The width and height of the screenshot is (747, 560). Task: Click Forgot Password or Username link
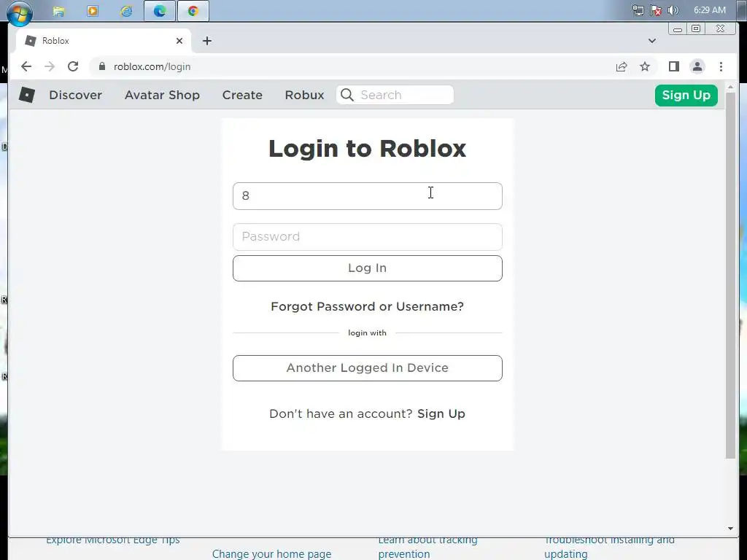tap(368, 307)
